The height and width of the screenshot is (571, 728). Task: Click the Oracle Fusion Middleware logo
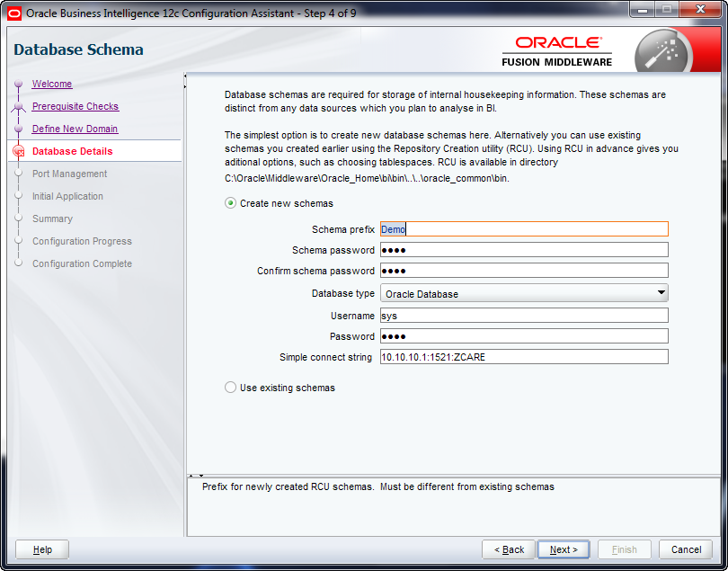click(x=556, y=49)
